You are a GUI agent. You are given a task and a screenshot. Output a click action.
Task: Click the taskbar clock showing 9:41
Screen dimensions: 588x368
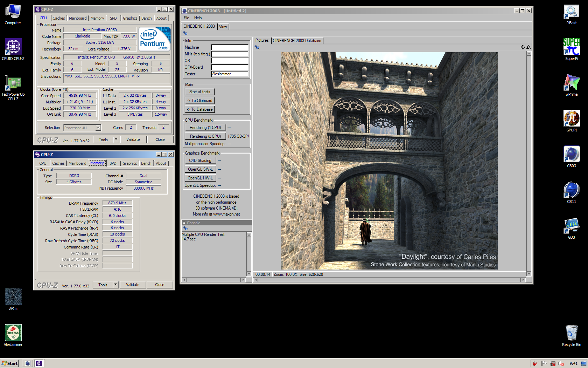573,363
